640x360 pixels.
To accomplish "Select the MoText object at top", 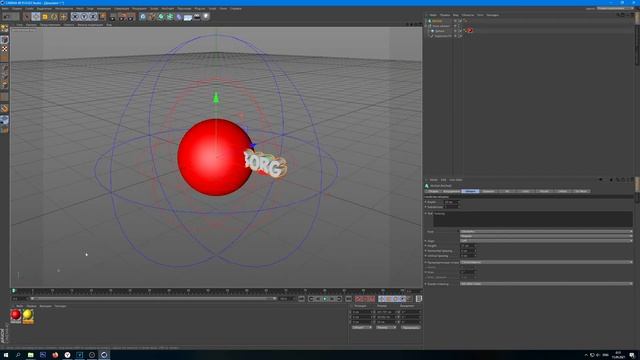I will pyautogui.click(x=437, y=21).
